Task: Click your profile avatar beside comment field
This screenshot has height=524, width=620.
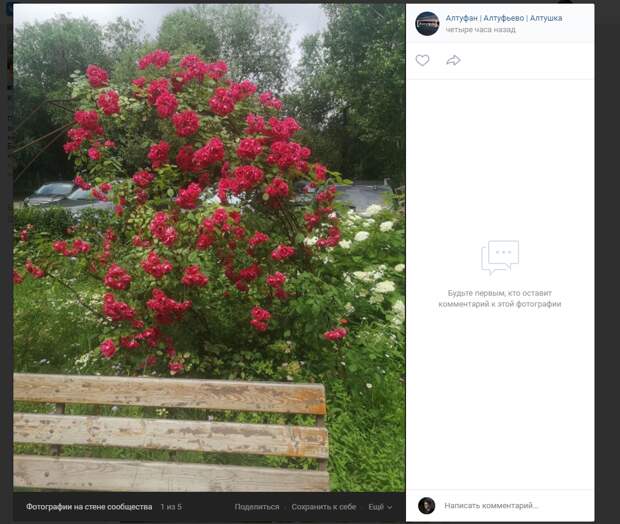Action: (x=427, y=505)
